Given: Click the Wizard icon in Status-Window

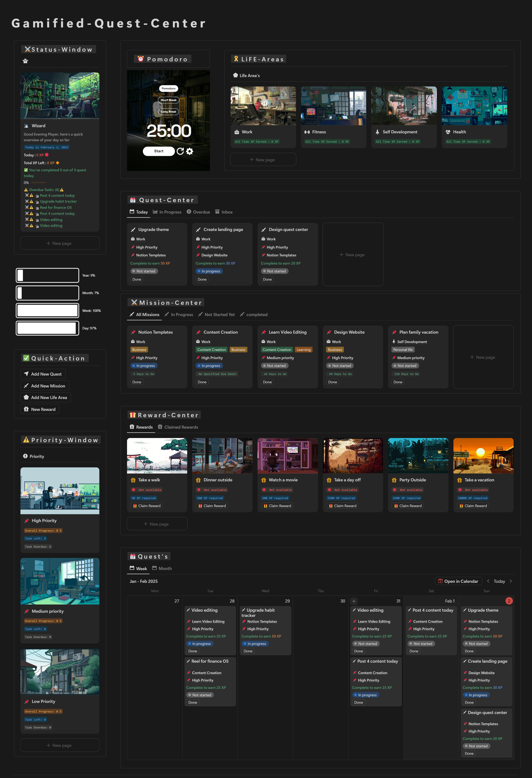Looking at the screenshot, I should click(27, 126).
